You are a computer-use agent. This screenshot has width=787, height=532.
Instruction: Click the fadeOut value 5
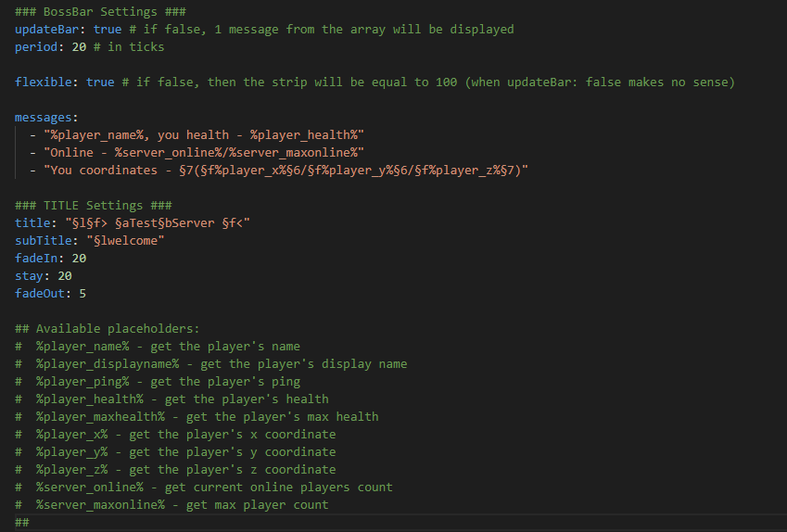point(83,293)
